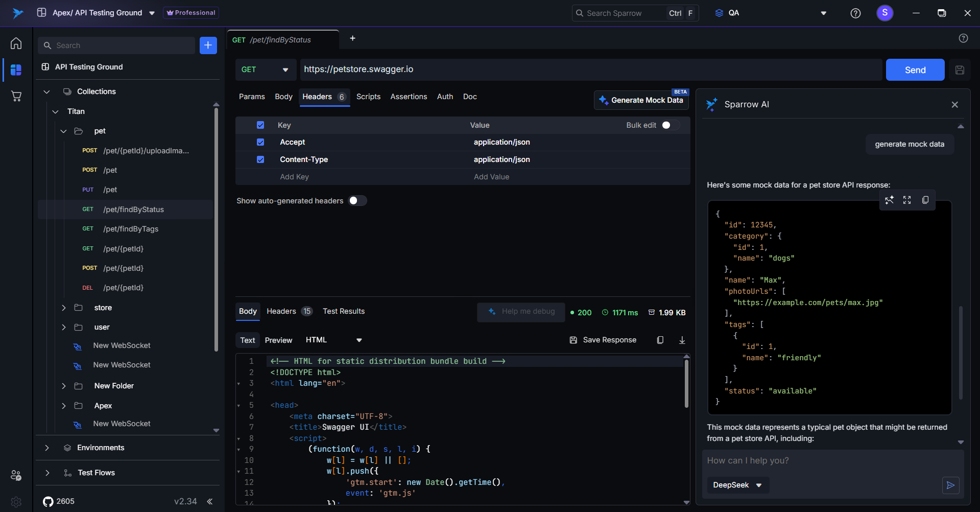Screen dimensions: 980x512
Task: Download the response using the download icon
Action: pyautogui.click(x=682, y=340)
